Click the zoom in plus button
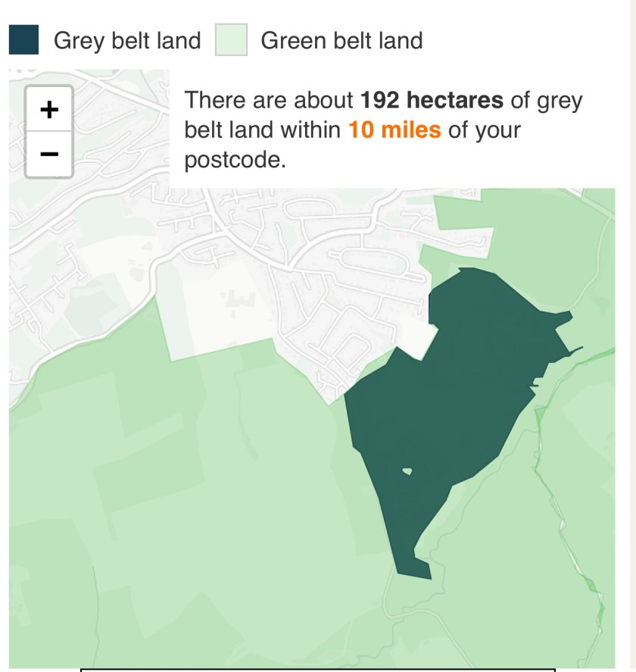The height and width of the screenshot is (672, 636). click(49, 110)
